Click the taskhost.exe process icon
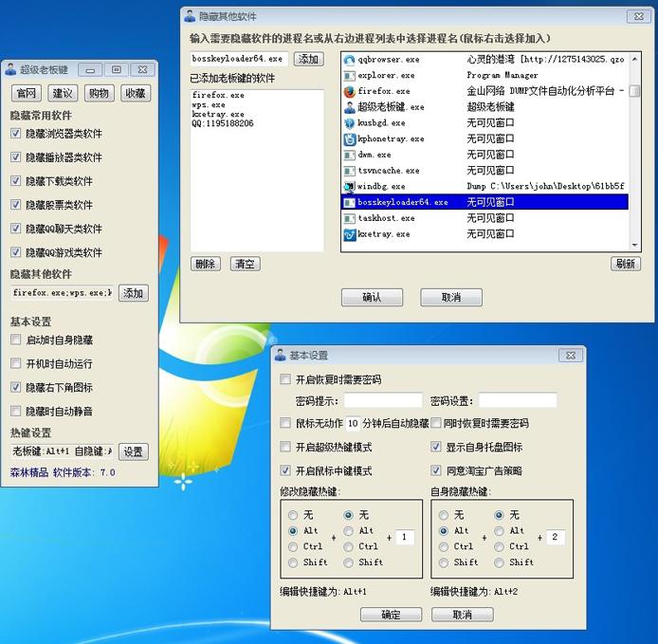The width and height of the screenshot is (658, 644). click(x=349, y=219)
